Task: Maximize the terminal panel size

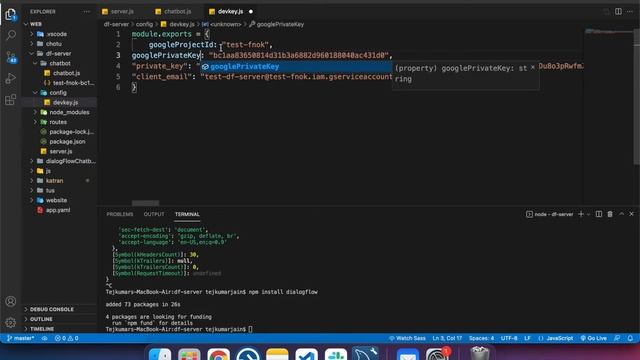Action: tap(621, 214)
